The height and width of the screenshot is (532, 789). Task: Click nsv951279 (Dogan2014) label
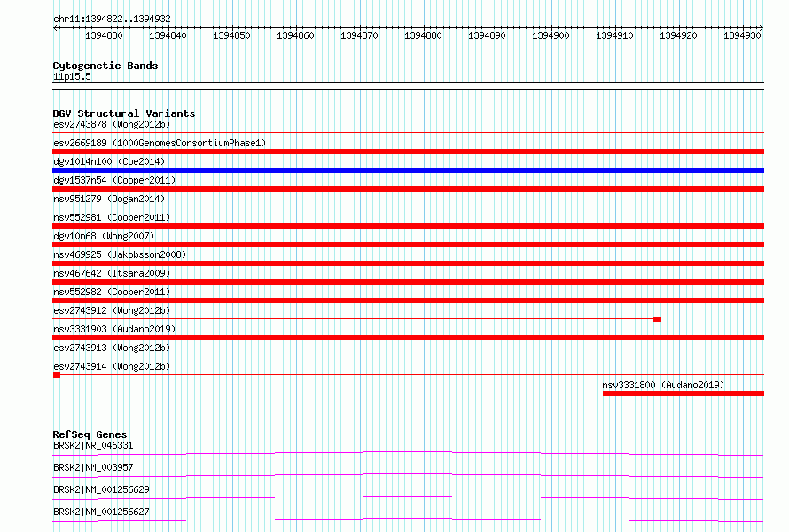pos(109,199)
